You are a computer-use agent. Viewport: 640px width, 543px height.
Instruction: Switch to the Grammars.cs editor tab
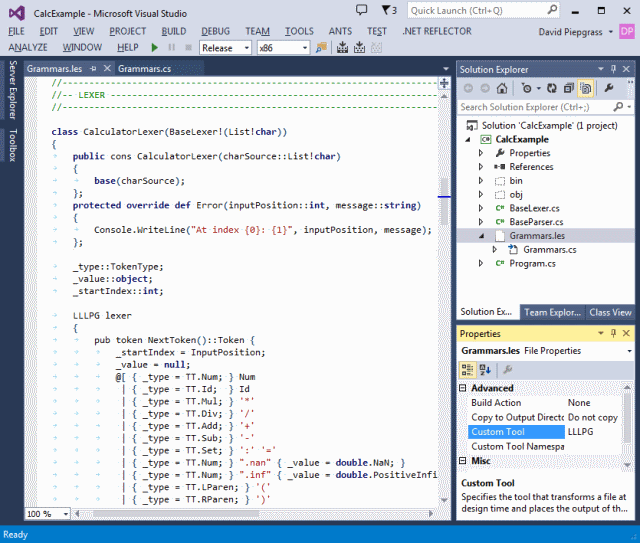[x=144, y=69]
